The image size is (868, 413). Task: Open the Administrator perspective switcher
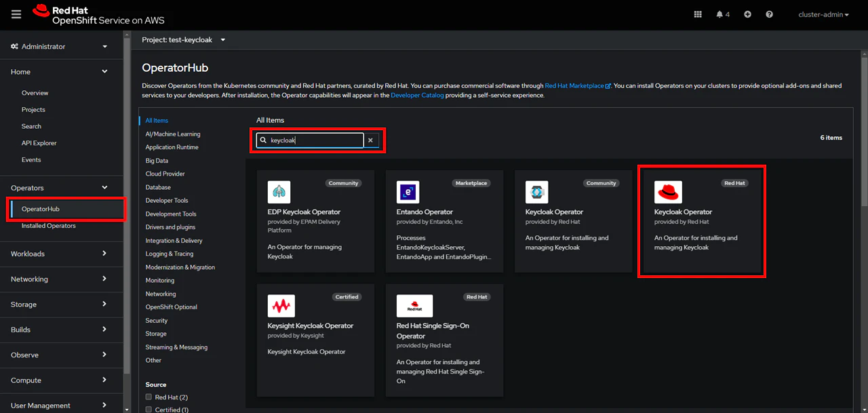[x=61, y=47]
